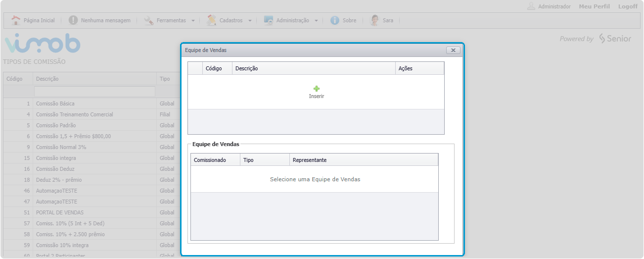Click the Administrador user name

tap(554, 6)
